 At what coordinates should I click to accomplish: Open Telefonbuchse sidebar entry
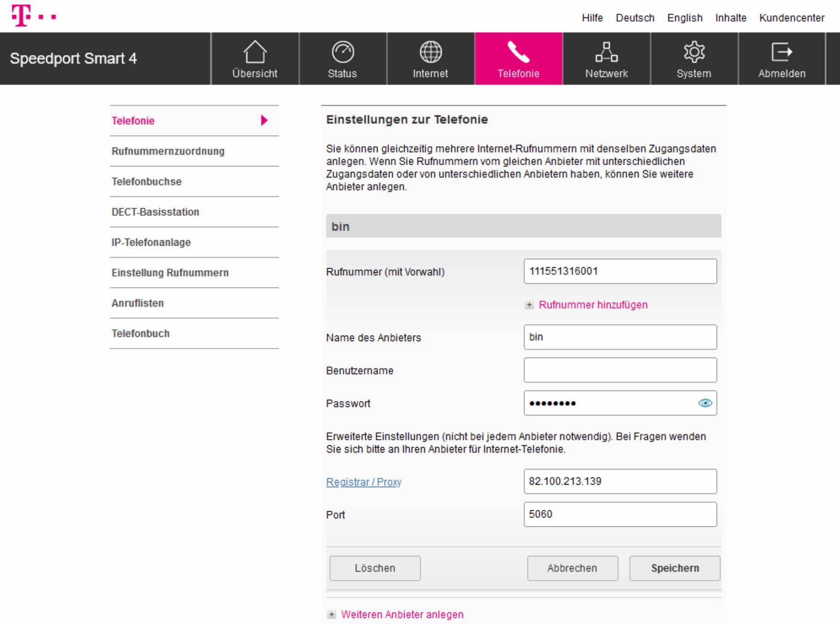click(x=195, y=182)
